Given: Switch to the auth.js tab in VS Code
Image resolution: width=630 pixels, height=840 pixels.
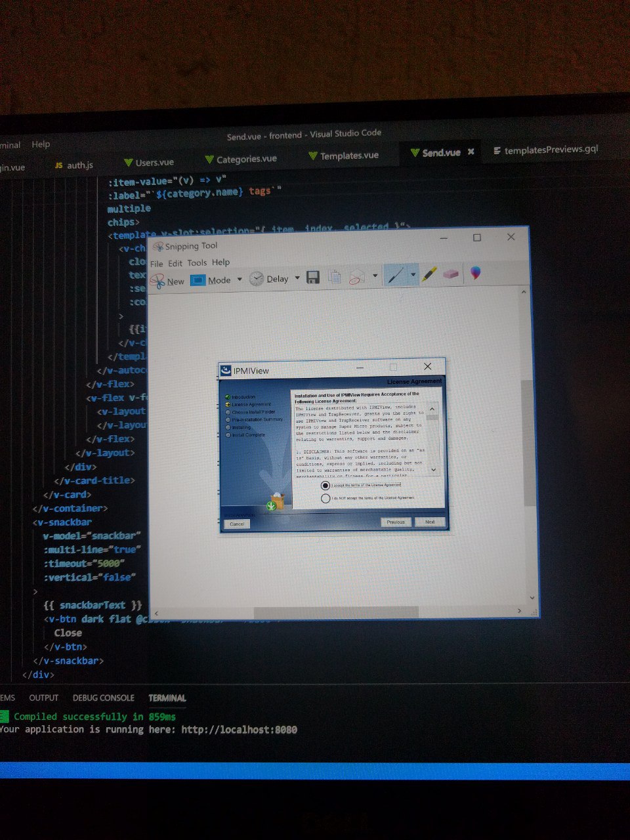Looking at the screenshot, I should click(74, 165).
